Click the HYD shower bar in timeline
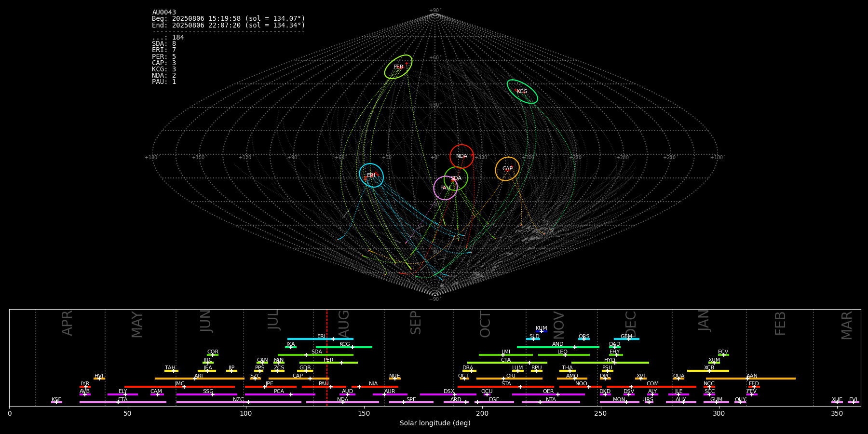Image resolution: width=868 pixels, height=434 pixels. tap(610, 363)
